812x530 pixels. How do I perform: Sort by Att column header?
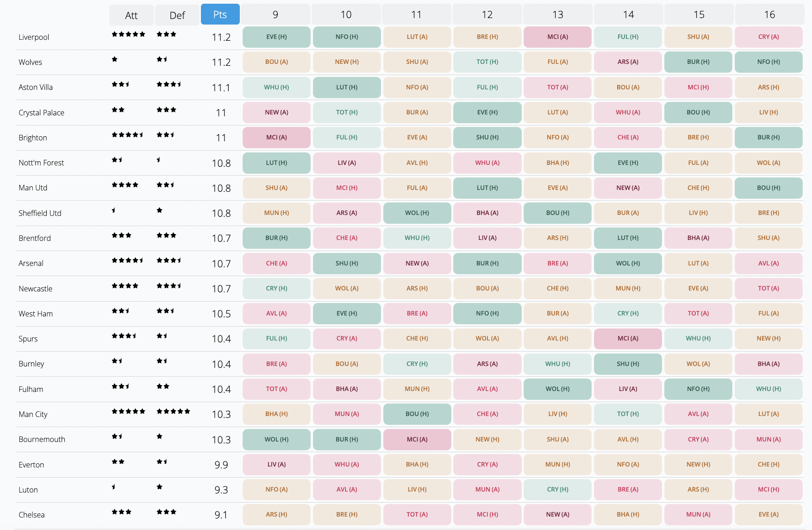[131, 15]
